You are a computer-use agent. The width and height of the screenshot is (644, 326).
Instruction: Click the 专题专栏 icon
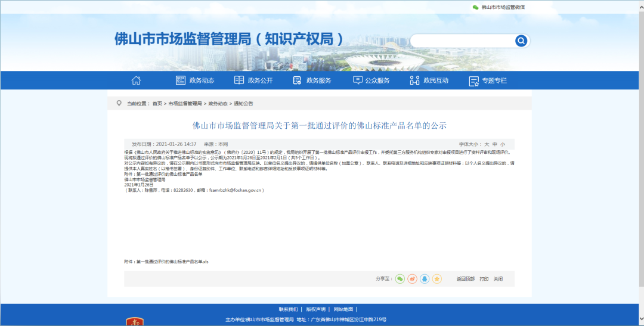tap(474, 81)
